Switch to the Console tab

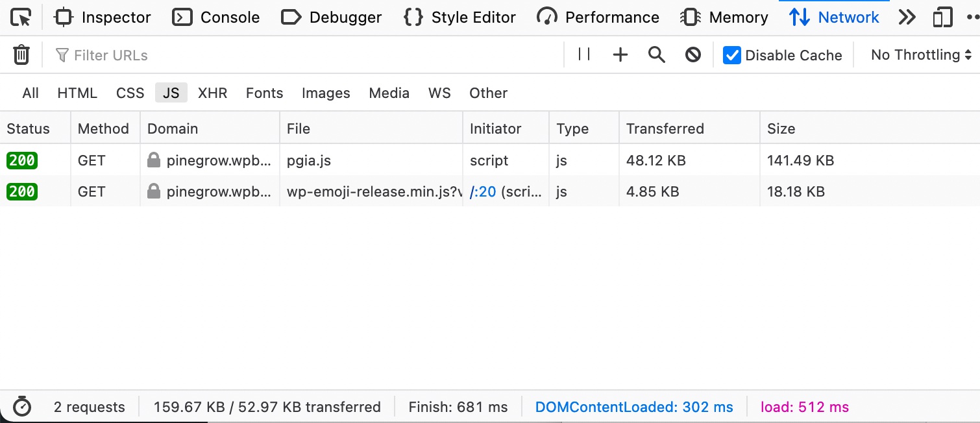pos(216,18)
